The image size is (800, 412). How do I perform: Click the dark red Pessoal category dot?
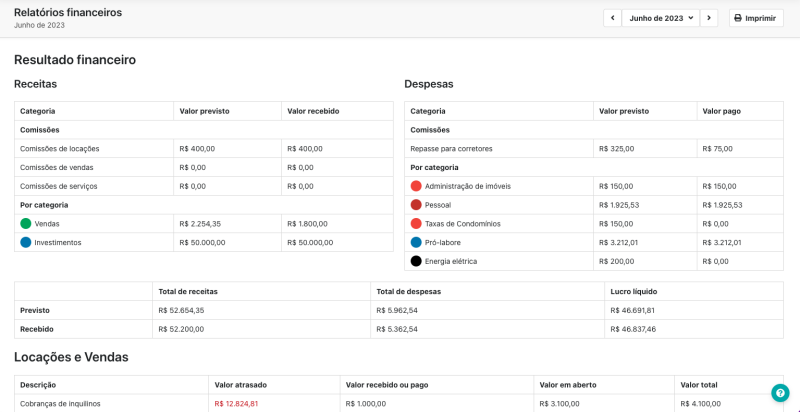click(416, 205)
